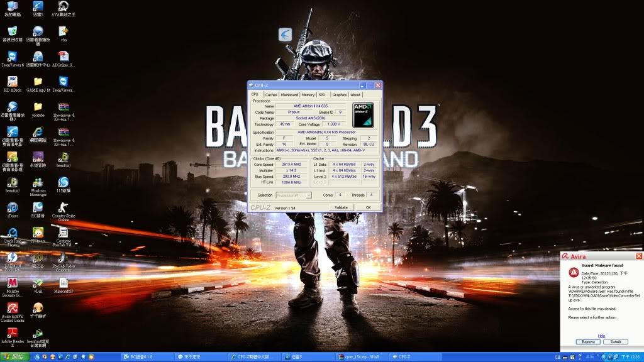Open PPStream desktop shortcut
The image size is (644, 362).
[38, 234]
